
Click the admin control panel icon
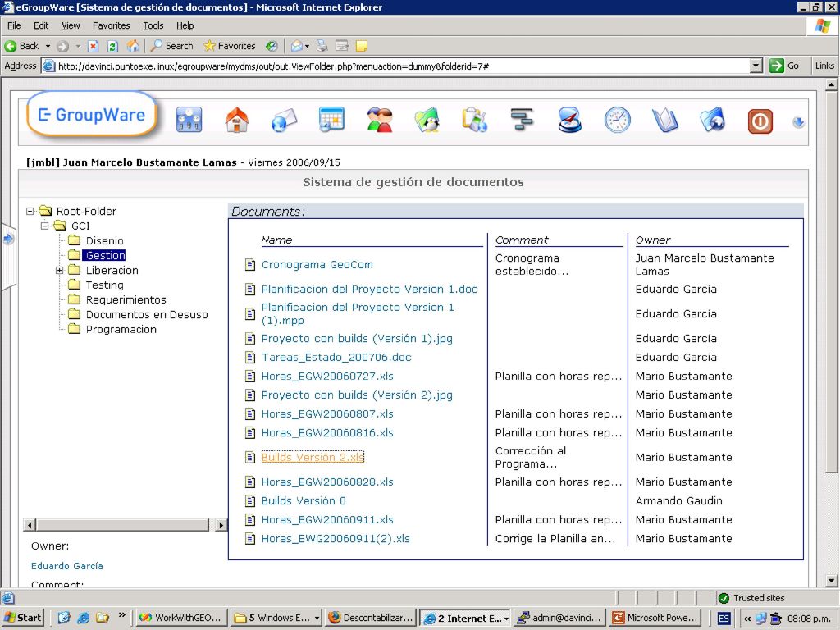[x=189, y=120]
